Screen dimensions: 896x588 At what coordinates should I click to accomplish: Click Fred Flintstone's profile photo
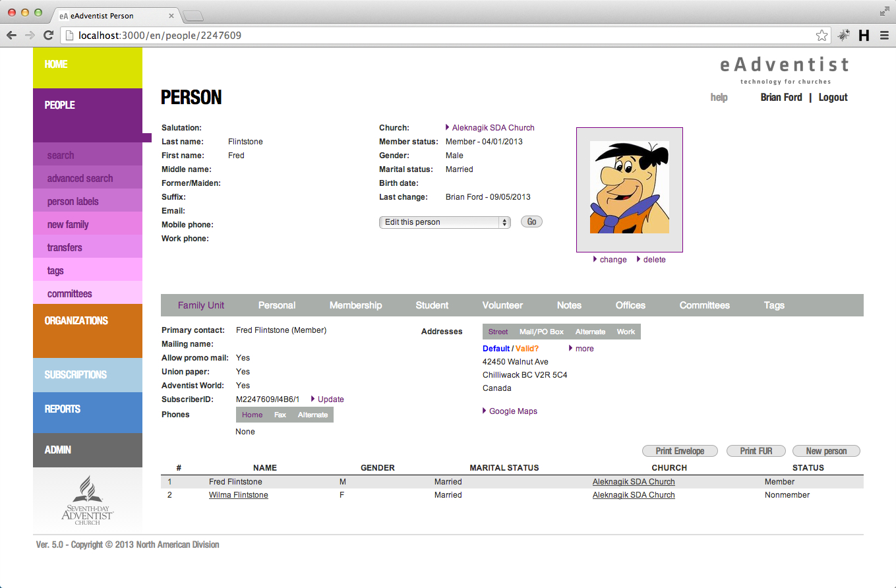[x=630, y=187]
